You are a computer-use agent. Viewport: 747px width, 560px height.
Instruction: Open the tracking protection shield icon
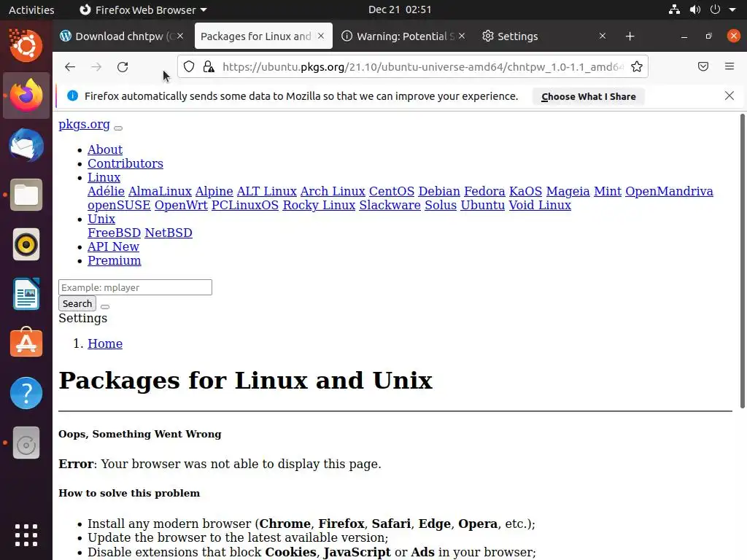[x=189, y=66]
